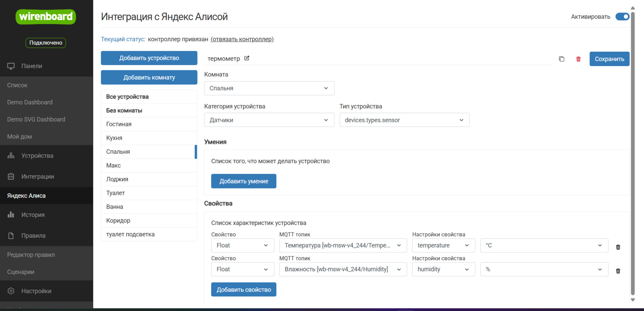This screenshot has width=644, height=311.
Task: Select the туалет подсветка room
Action: pos(149,234)
